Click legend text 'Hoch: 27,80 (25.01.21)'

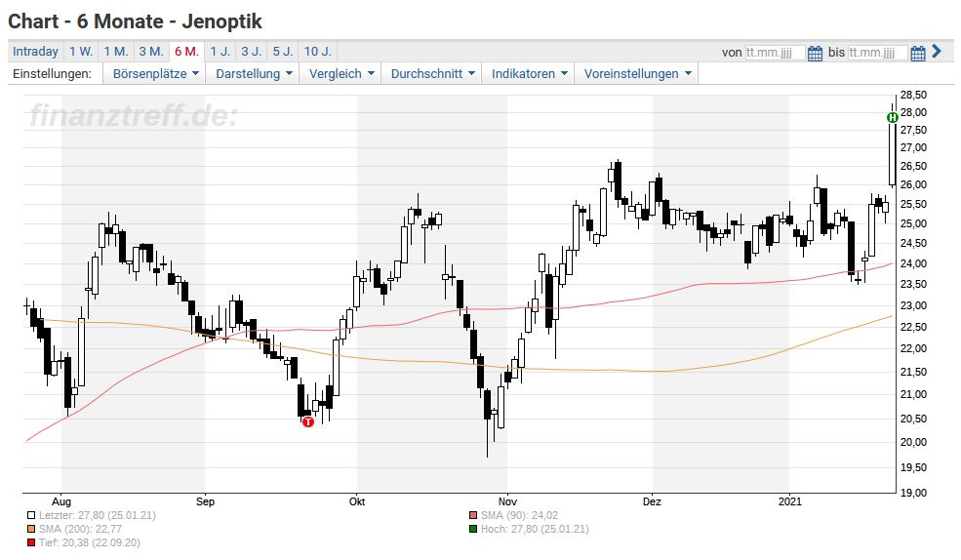(535, 530)
